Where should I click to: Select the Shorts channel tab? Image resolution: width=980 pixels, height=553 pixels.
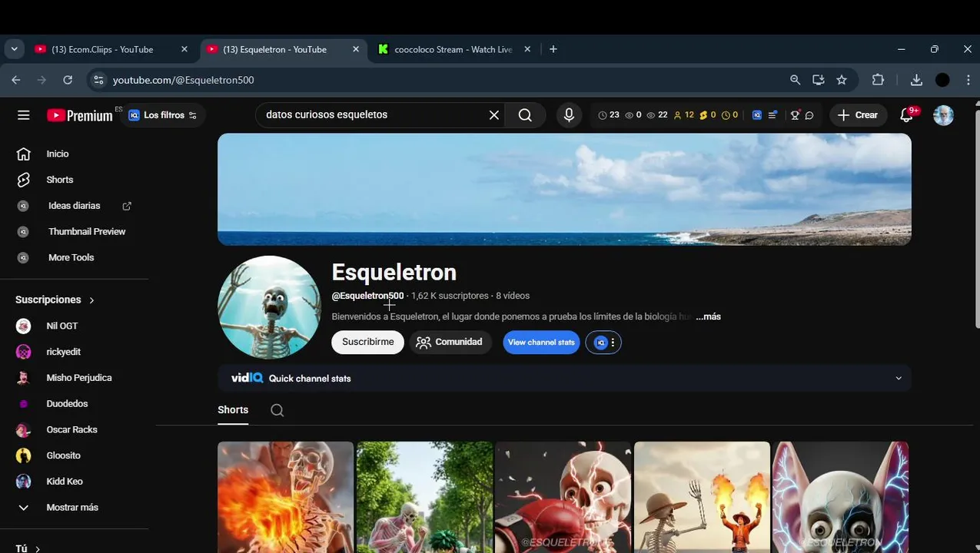click(233, 410)
